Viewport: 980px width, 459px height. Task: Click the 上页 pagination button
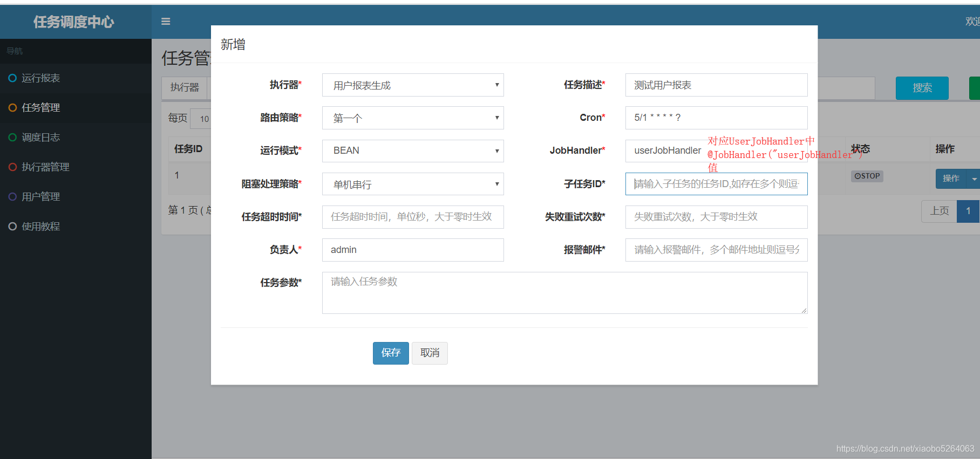tap(939, 211)
